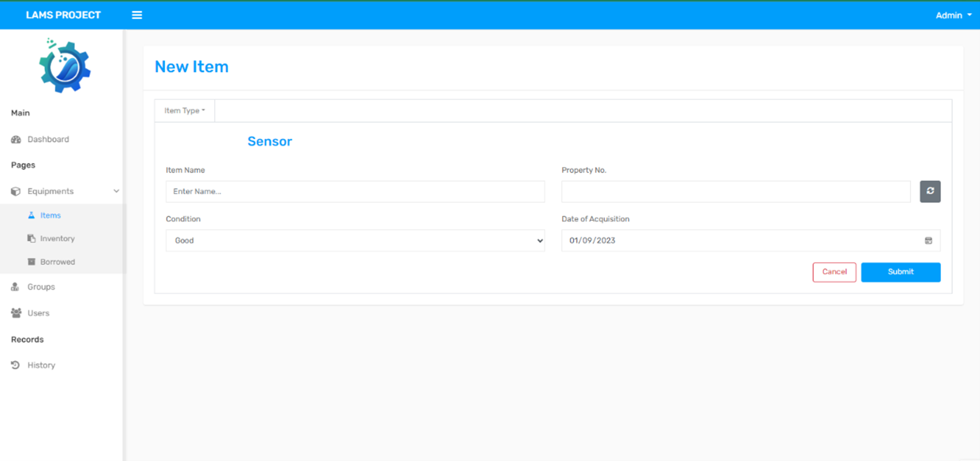Image resolution: width=980 pixels, height=461 pixels.
Task: Collapse the Equipments chevron
Action: (116, 191)
